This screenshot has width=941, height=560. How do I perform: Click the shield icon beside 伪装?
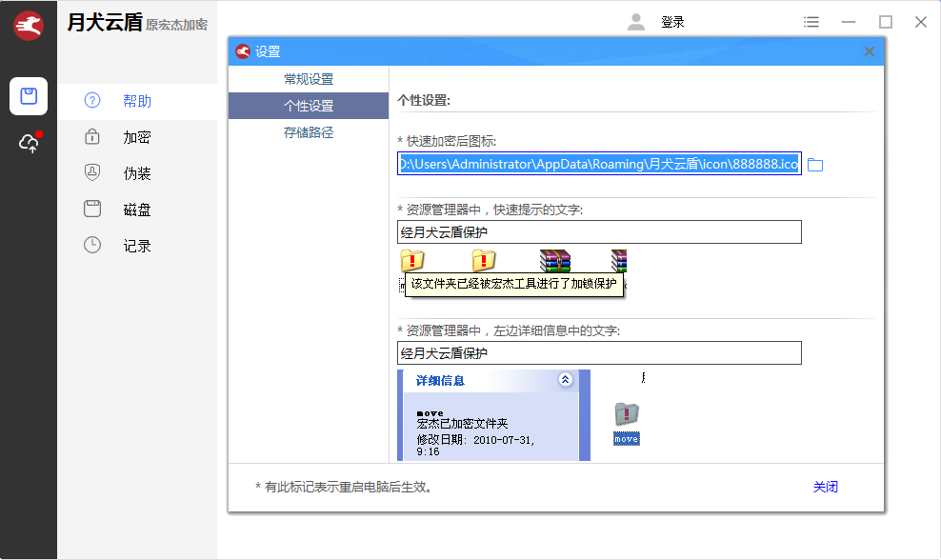(x=92, y=173)
